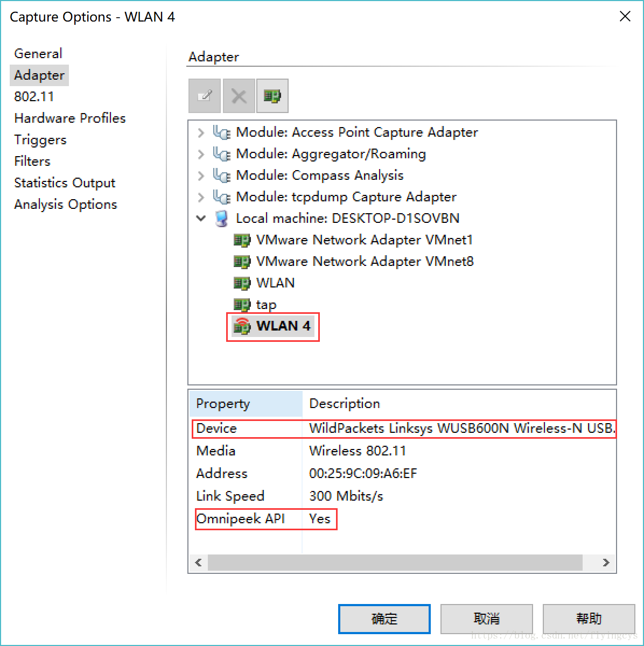The height and width of the screenshot is (646, 644).
Task: Click the horizontal scrollbar thumb in properties
Action: [x=395, y=563]
